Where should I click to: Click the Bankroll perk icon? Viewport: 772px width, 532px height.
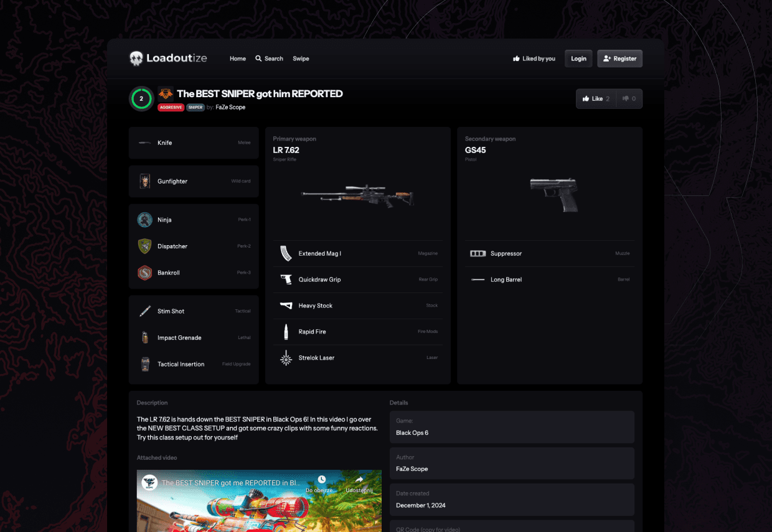tap(145, 273)
